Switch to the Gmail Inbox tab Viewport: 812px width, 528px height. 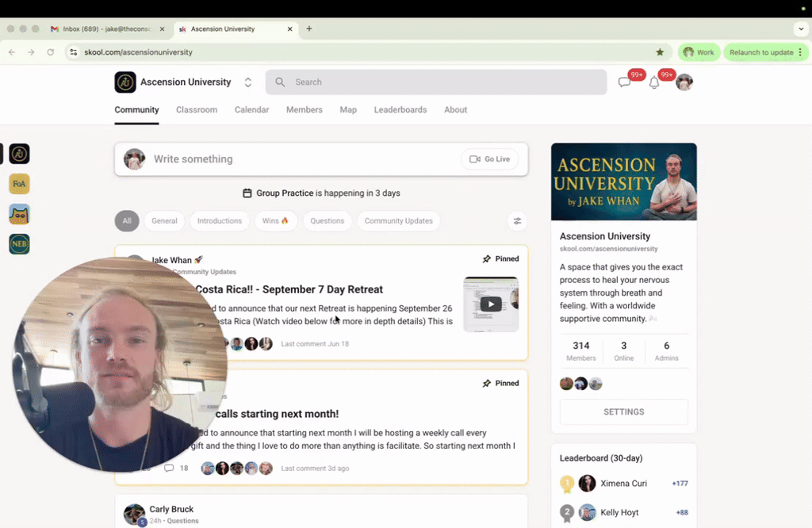point(106,29)
